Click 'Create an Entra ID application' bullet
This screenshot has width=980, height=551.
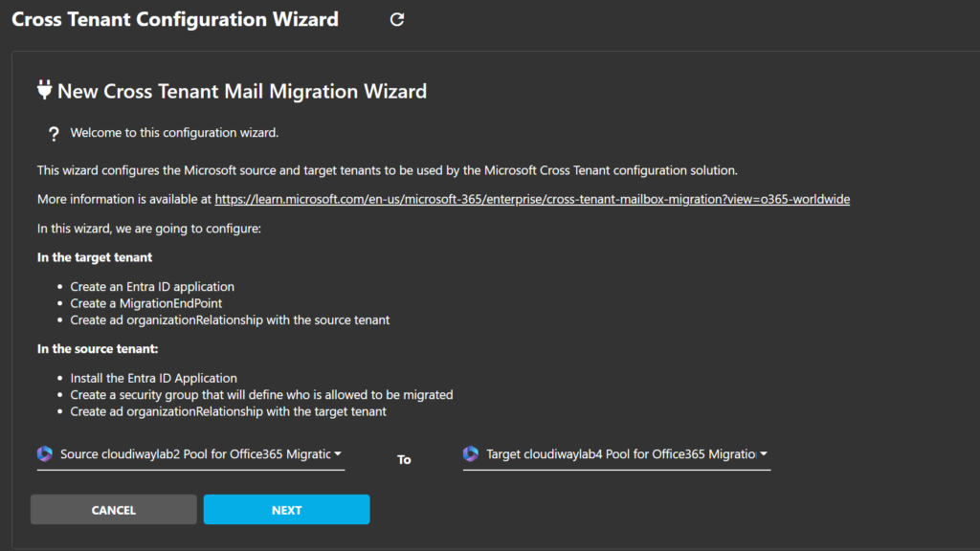[x=152, y=287]
